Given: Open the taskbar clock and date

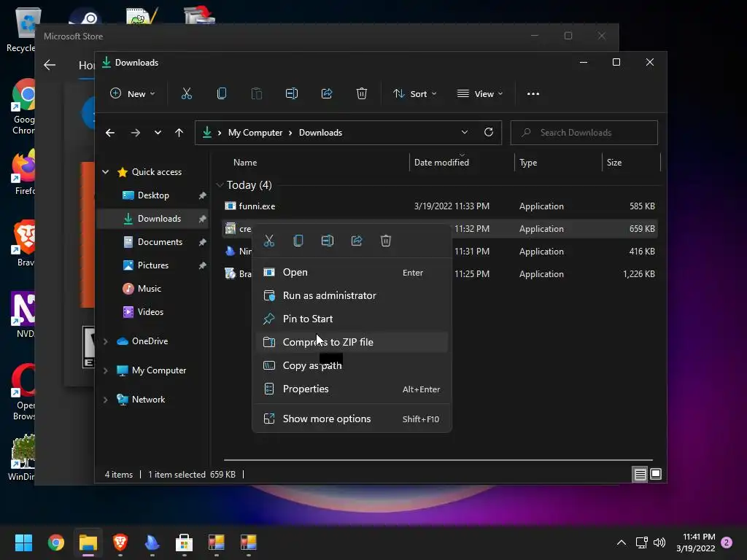Looking at the screenshot, I should 695,542.
